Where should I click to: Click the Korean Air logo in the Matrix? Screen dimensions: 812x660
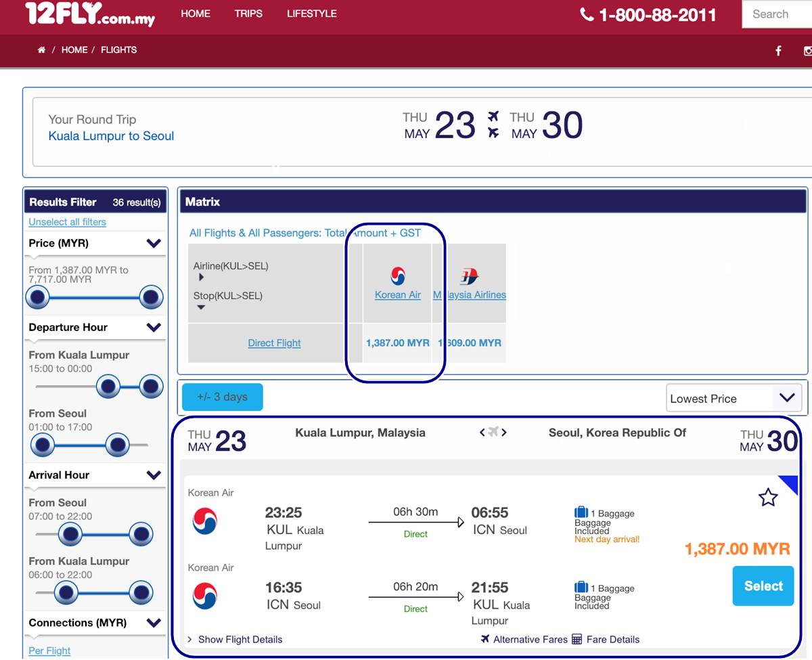coord(398,276)
